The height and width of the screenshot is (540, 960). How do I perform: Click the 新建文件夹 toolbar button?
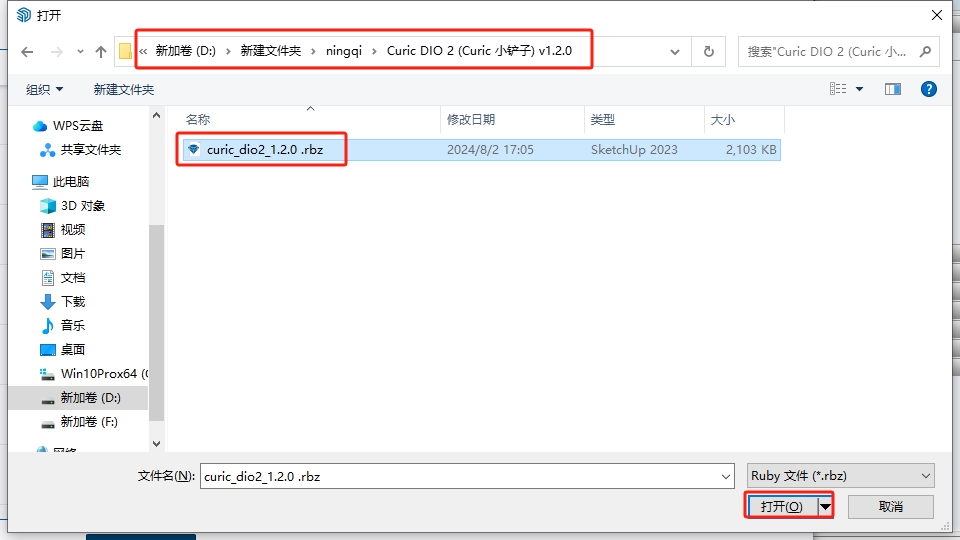pyautogui.click(x=124, y=90)
